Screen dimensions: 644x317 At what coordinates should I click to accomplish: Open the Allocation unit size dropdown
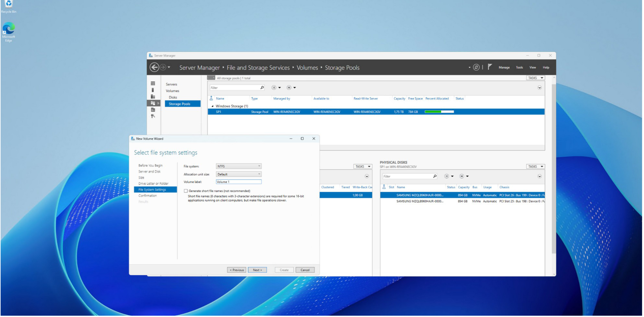click(239, 174)
